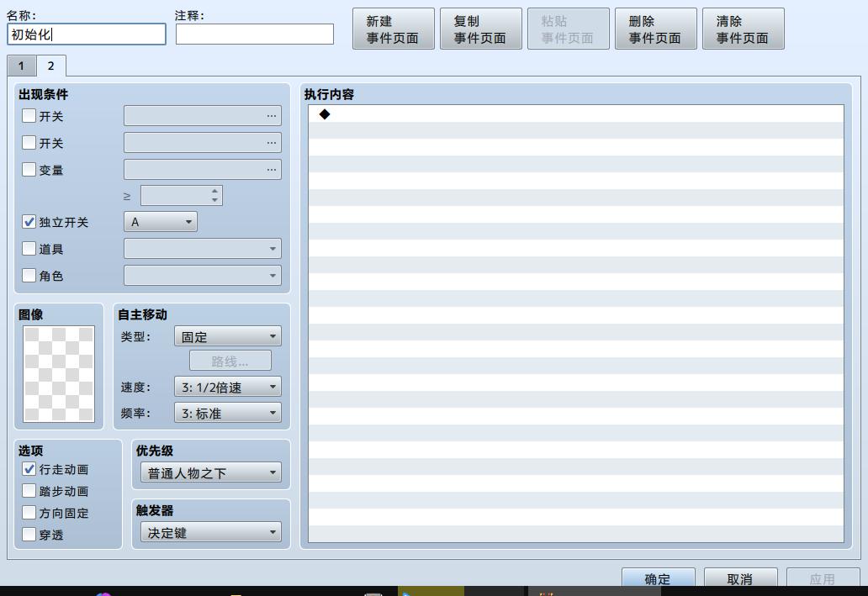Viewport: 868px width, 596px height.
Task: Open the 变量 selector ellipsis field
Action: (203, 169)
